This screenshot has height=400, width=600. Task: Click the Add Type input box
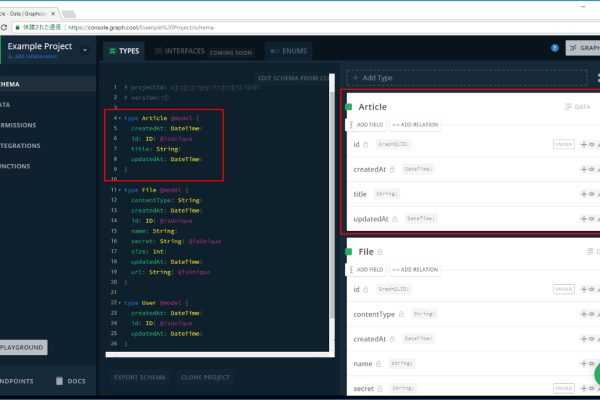pos(450,77)
